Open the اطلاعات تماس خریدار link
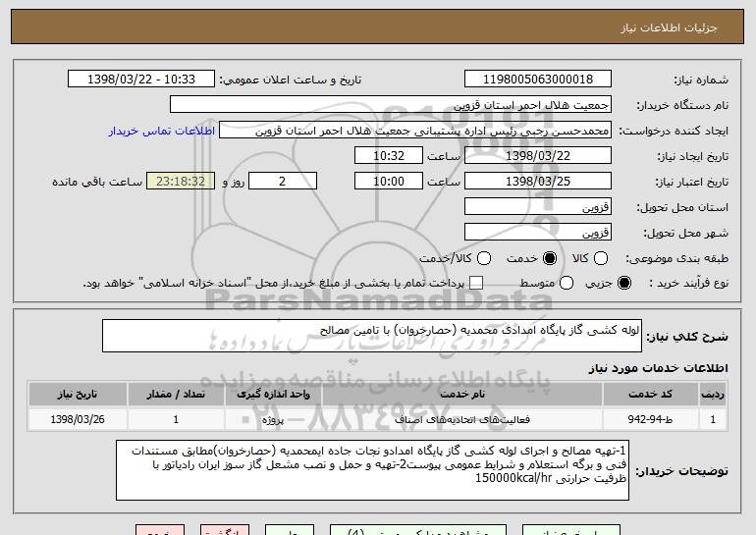The image size is (756, 535). point(162,131)
